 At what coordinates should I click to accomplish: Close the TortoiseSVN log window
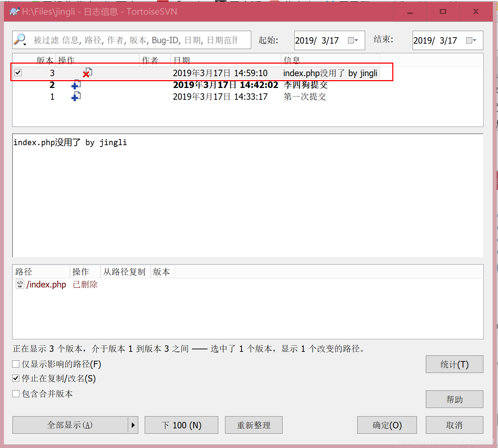(476, 12)
